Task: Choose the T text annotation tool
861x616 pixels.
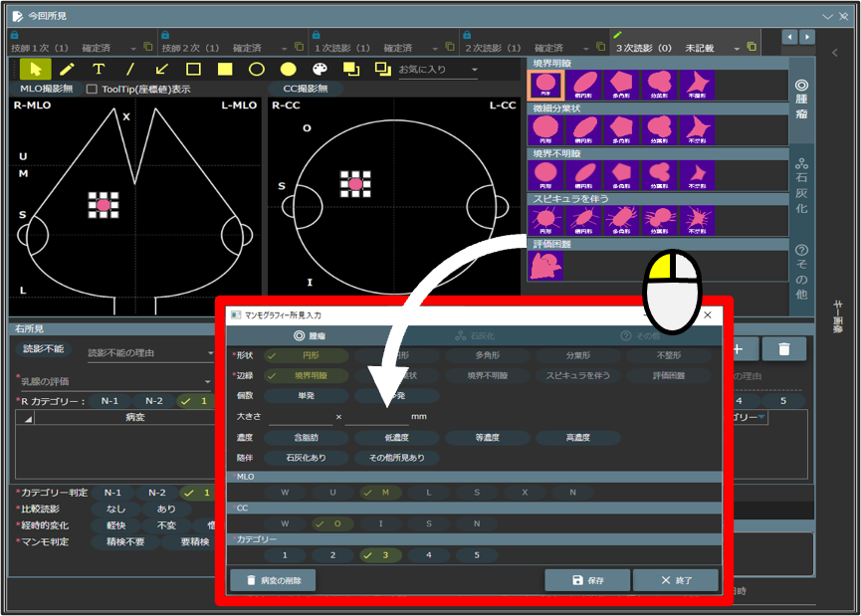Action: [99, 70]
